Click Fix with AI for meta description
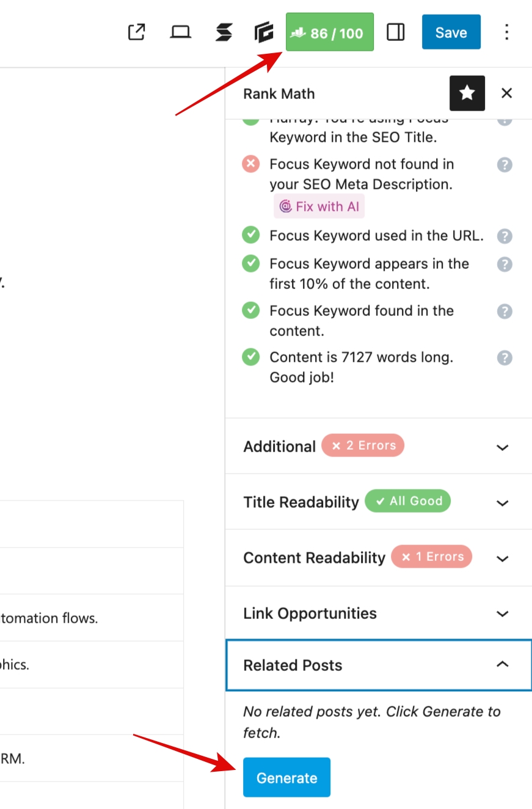Screen dimensions: 532x809 click(x=319, y=207)
